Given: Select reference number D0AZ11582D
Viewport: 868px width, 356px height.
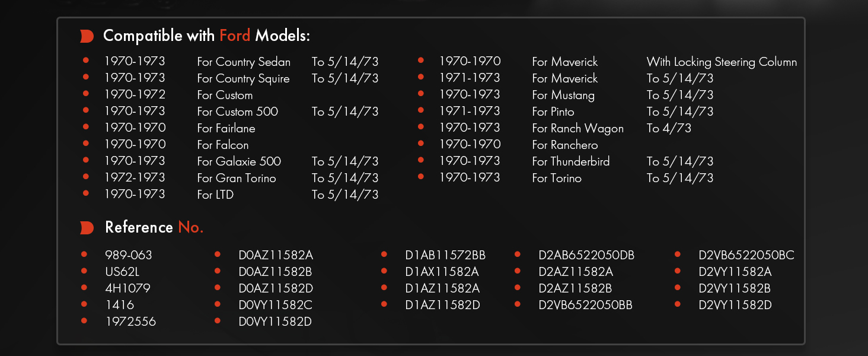Looking at the screenshot, I should (x=276, y=288).
